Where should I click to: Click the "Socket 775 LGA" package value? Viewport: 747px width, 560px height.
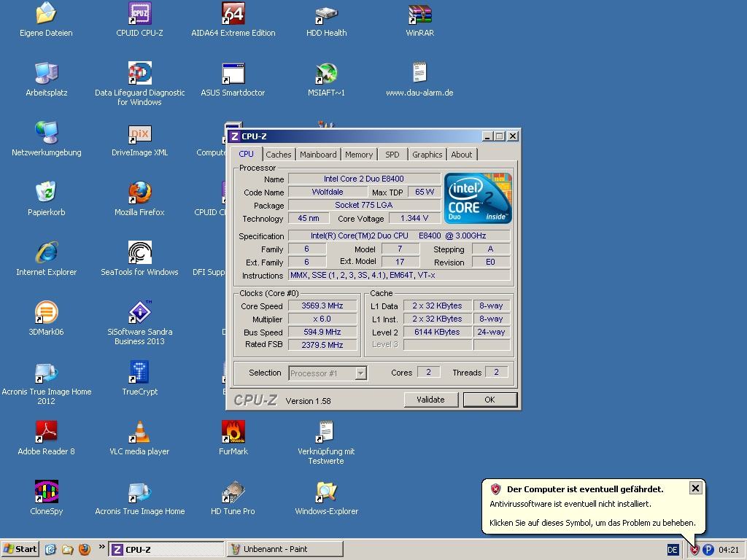pyautogui.click(x=364, y=205)
